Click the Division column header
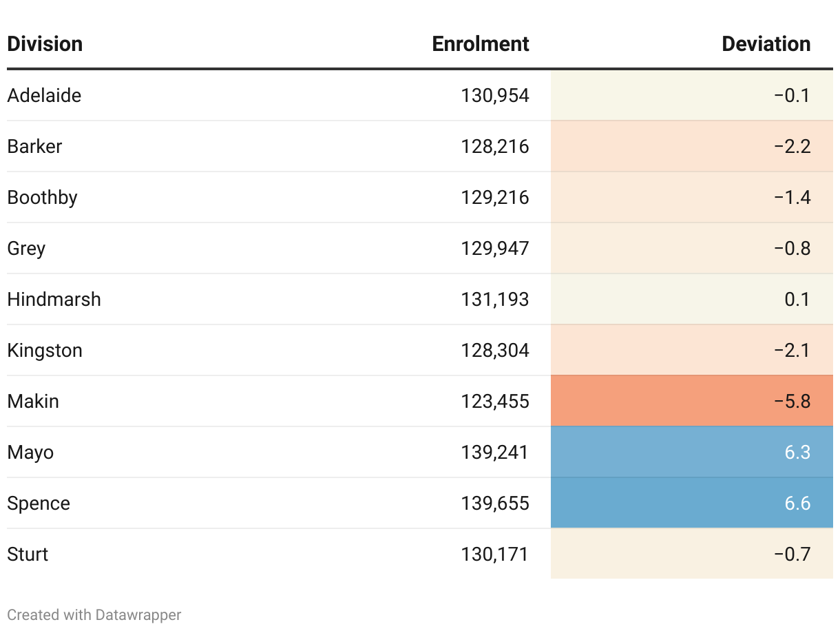The height and width of the screenshot is (631, 840). tap(45, 44)
